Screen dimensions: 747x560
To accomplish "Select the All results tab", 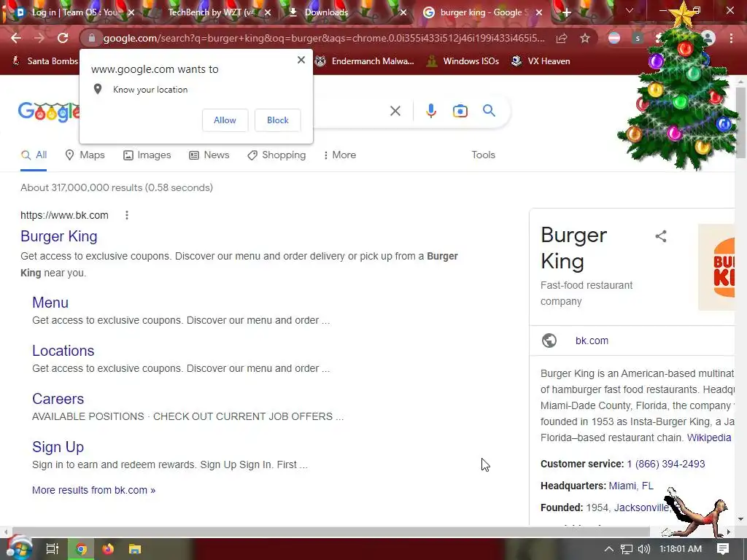I will tap(34, 155).
